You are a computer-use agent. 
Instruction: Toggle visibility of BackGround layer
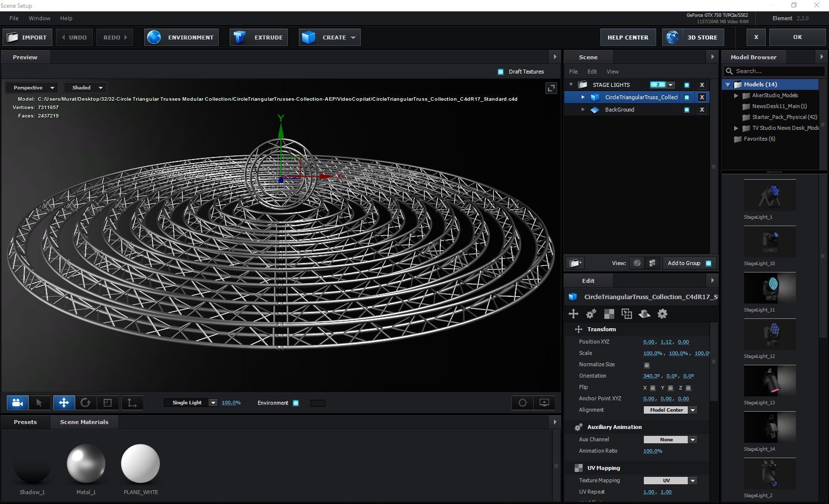click(686, 110)
